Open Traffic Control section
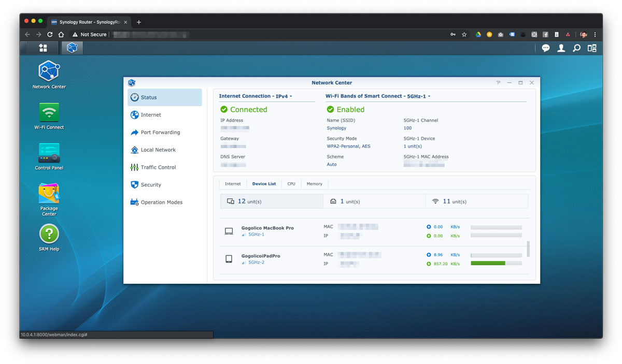The height and width of the screenshot is (364, 622). 158,167
